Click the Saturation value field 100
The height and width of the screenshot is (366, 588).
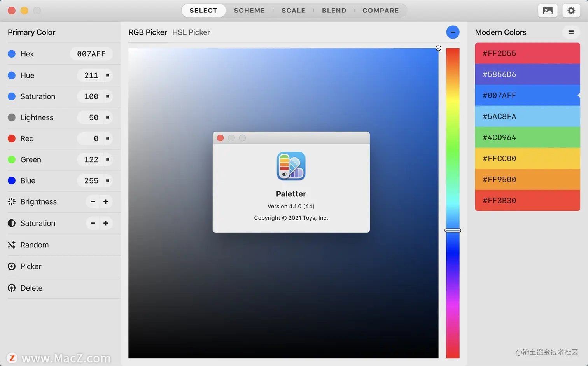coord(91,96)
